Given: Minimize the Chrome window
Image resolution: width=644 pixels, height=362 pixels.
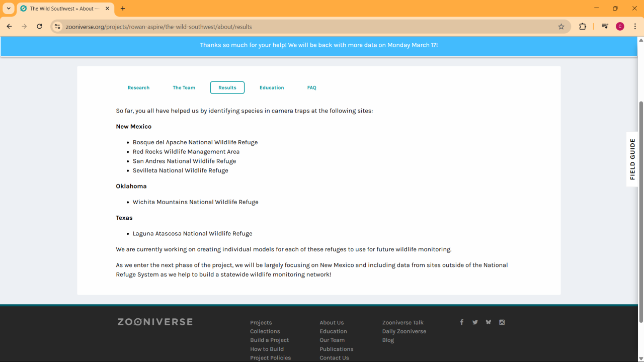Looking at the screenshot, I should coord(597,8).
